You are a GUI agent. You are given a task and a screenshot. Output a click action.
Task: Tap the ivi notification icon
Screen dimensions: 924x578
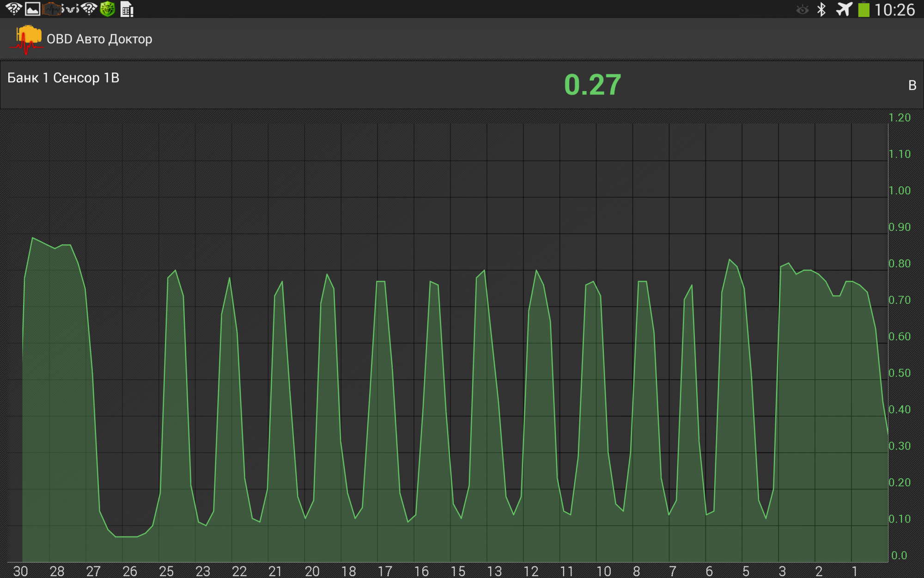tap(70, 9)
